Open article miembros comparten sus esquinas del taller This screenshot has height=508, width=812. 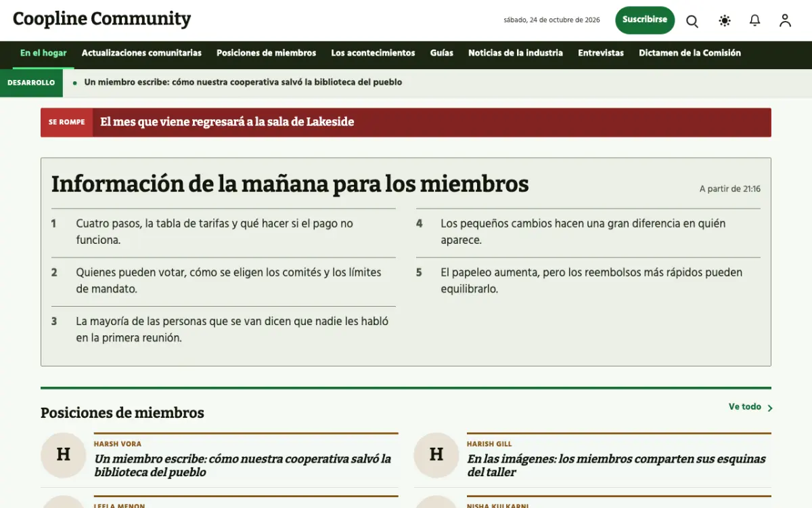click(x=616, y=465)
